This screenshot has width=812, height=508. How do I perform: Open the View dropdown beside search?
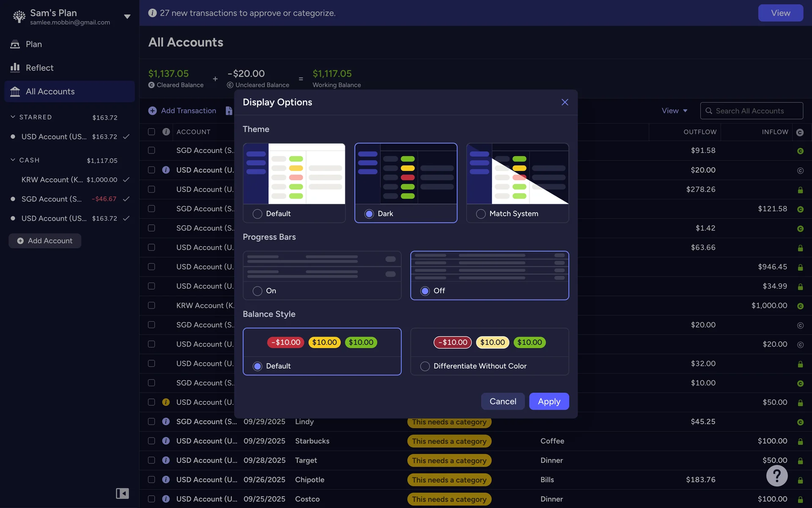[x=674, y=110]
